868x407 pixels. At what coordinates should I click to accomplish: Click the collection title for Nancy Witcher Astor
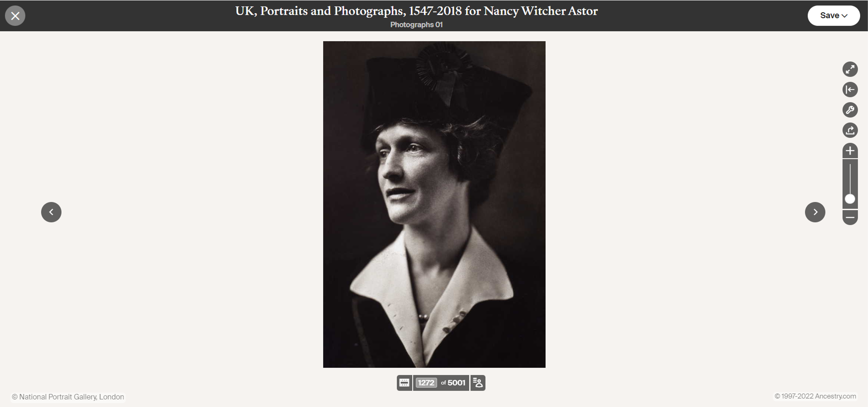(x=417, y=11)
